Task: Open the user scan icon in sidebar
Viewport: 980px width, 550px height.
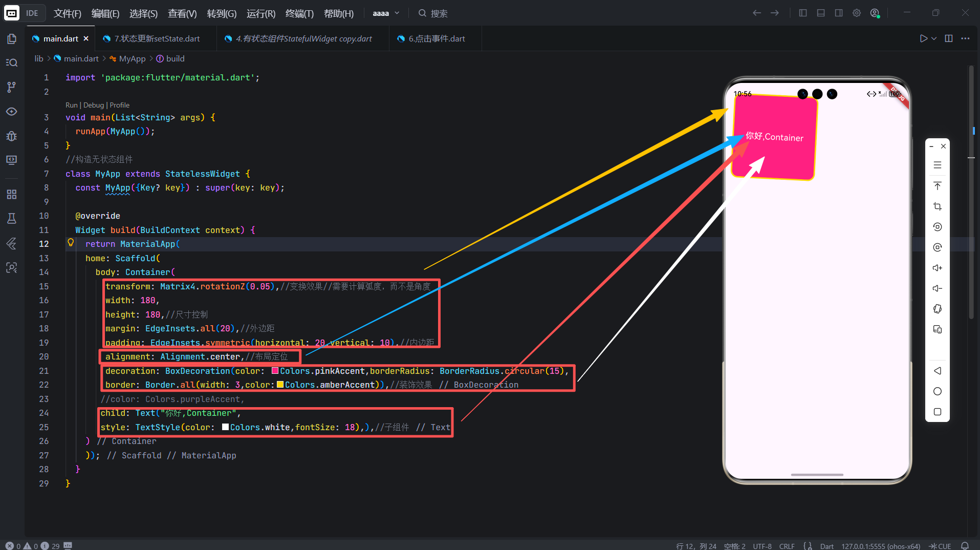Action: pyautogui.click(x=12, y=267)
